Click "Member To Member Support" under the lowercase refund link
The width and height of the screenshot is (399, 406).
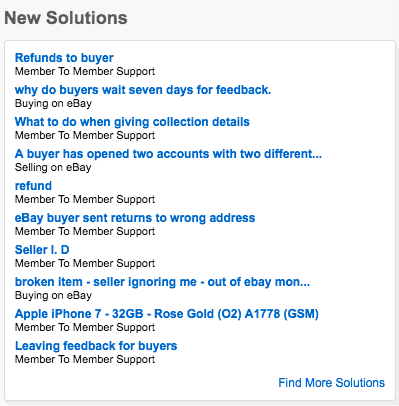point(85,199)
